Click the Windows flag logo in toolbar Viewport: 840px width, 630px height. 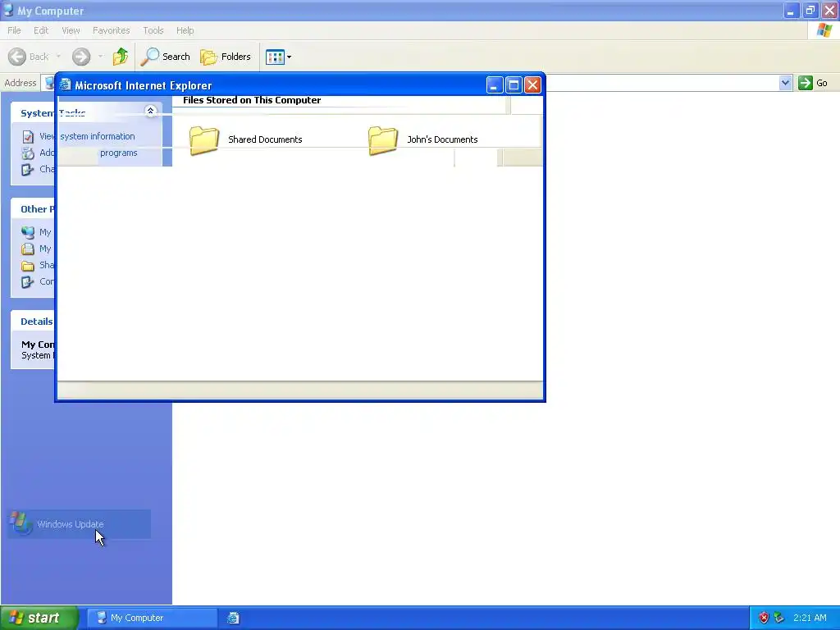(x=824, y=30)
